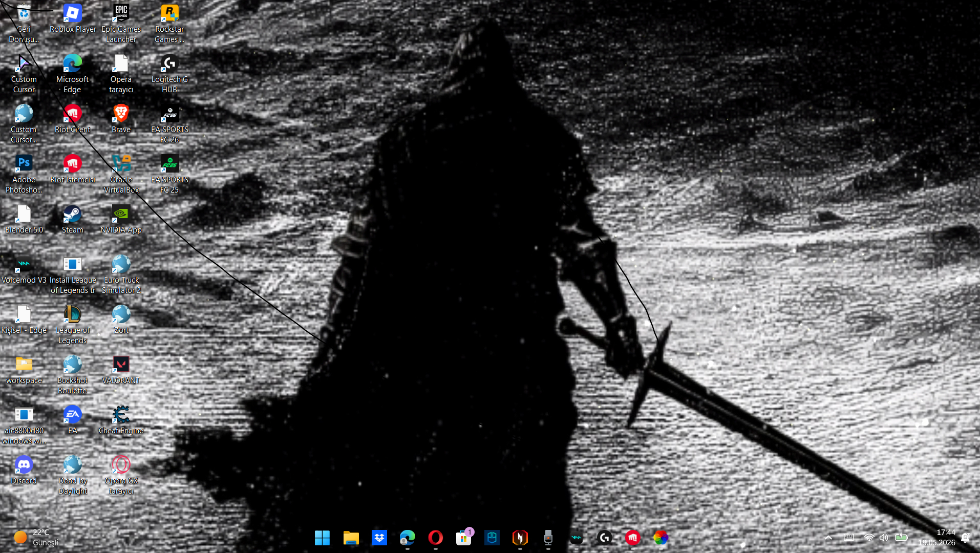980x553 pixels.
Task: Select the Microsoft Edge desktop shortcut
Action: (x=72, y=73)
